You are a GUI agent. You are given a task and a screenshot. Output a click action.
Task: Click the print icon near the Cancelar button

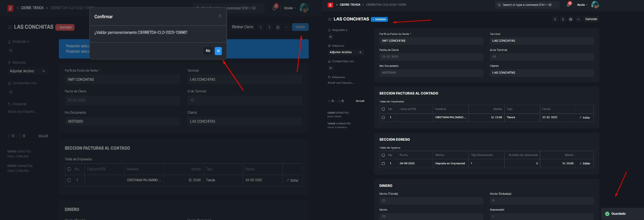click(570, 19)
